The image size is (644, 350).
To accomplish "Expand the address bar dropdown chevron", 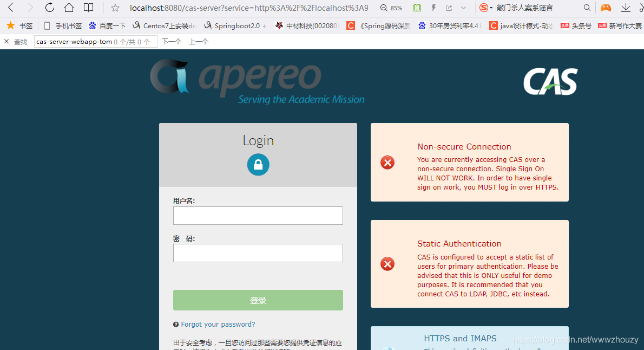I will [464, 8].
